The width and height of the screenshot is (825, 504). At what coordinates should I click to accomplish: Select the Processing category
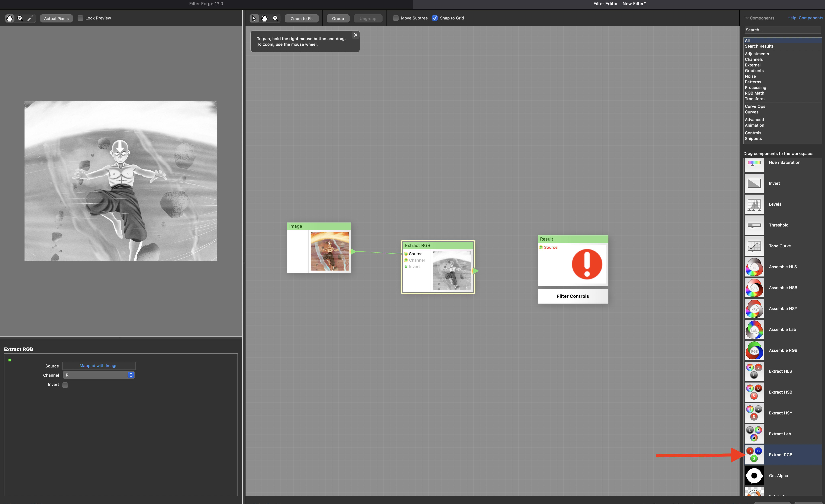tap(782, 88)
